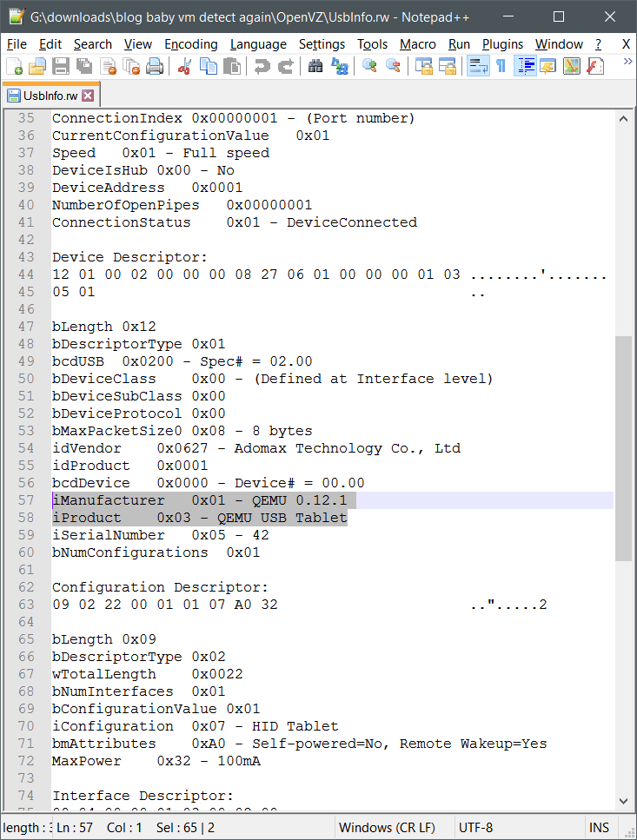Open the Plugins menu
The height and width of the screenshot is (840, 637).
502,44
